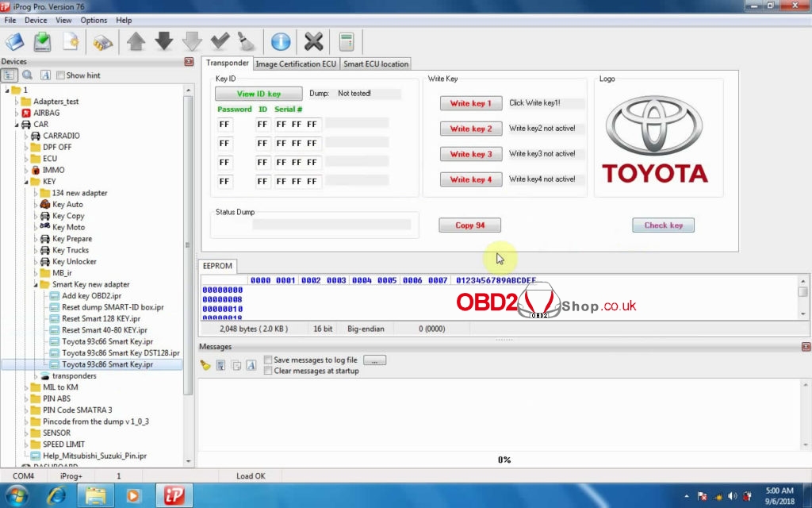The image size is (812, 508).
Task: Click the open file toolbar icon
Action: coord(14,41)
